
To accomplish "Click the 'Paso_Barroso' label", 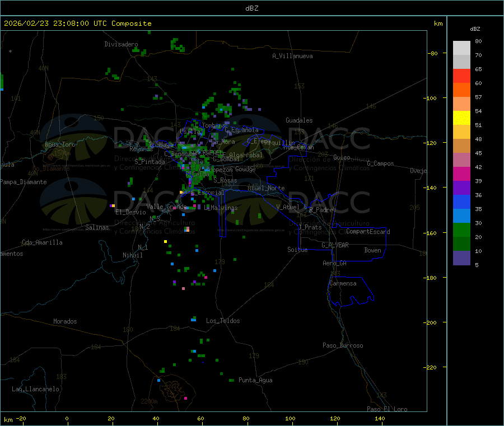I will [x=343, y=345].
